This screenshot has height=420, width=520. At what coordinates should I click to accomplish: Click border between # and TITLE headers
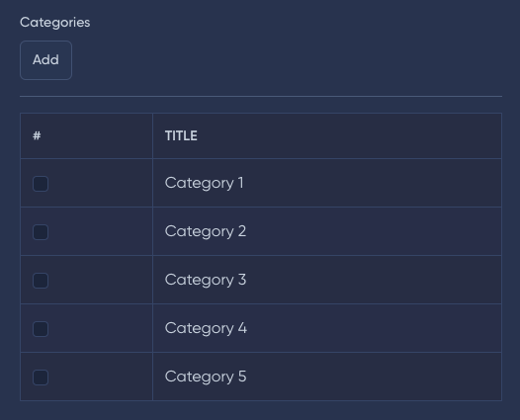152,136
